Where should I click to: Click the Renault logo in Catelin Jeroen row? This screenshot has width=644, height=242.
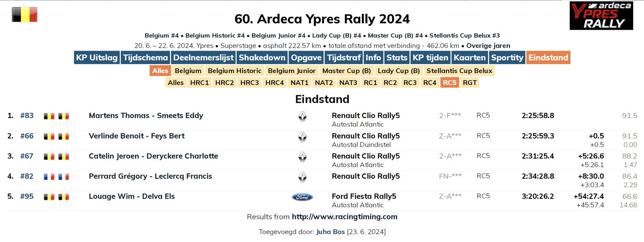[x=302, y=156]
